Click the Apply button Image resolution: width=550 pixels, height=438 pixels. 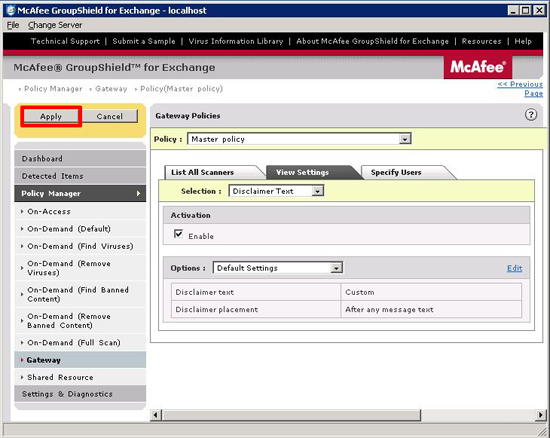tap(51, 116)
